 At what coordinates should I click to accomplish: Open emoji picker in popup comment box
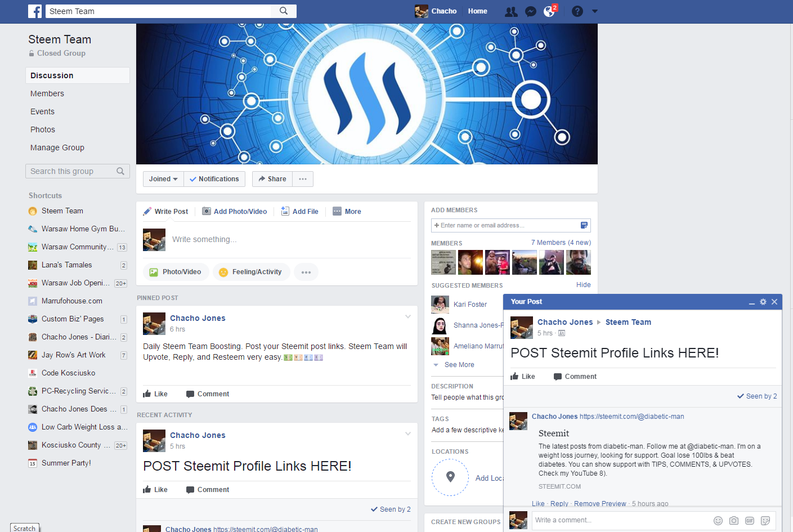(x=718, y=521)
